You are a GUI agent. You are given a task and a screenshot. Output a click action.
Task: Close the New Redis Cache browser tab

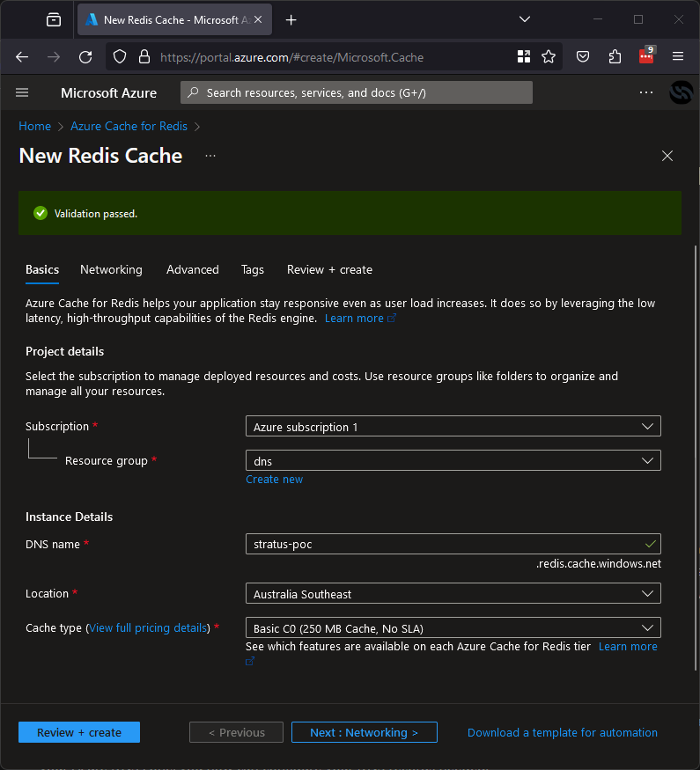258,19
